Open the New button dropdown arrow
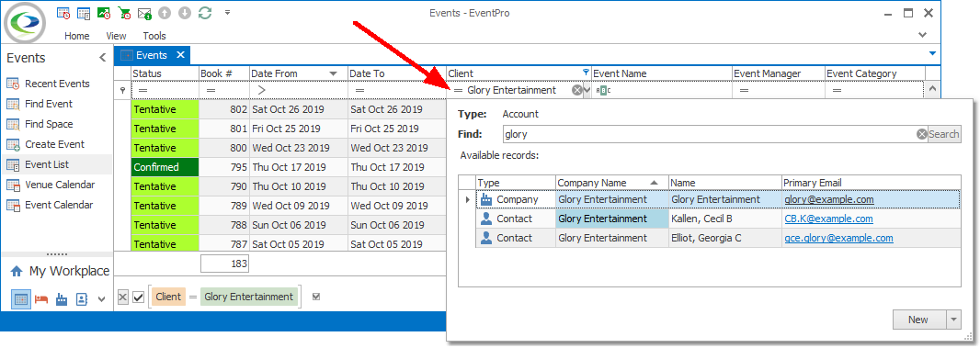The height and width of the screenshot is (348, 980). [x=953, y=320]
